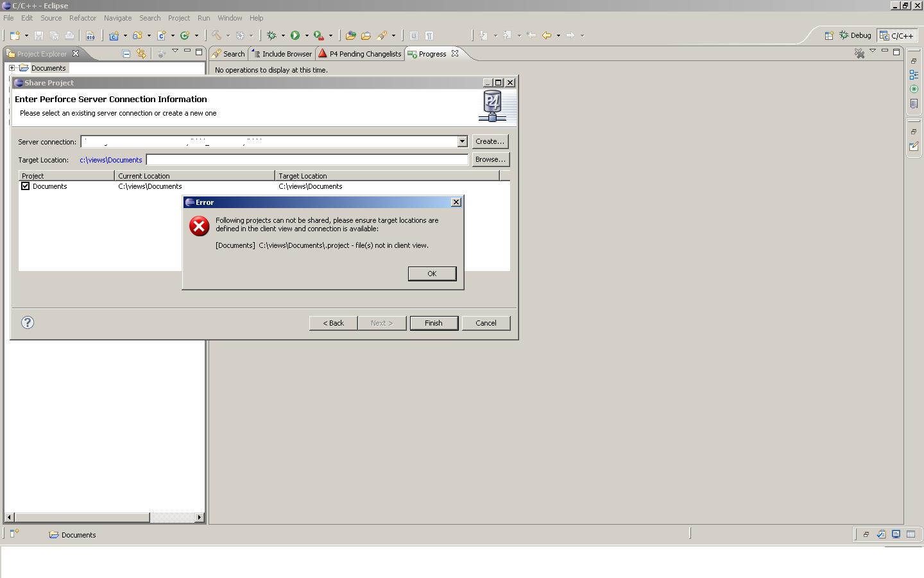Image resolution: width=924 pixels, height=578 pixels.
Task: Click the binary 010 toolbar icon
Action: [x=90, y=35]
